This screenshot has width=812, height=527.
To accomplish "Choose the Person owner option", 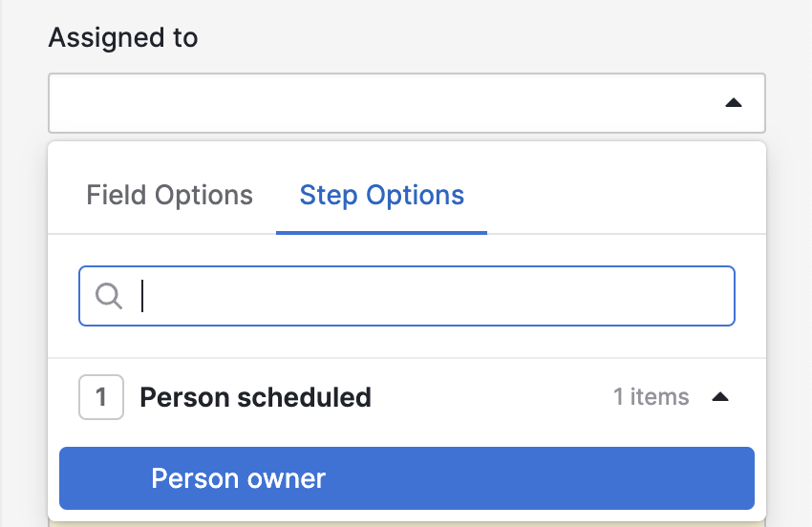I will click(238, 478).
